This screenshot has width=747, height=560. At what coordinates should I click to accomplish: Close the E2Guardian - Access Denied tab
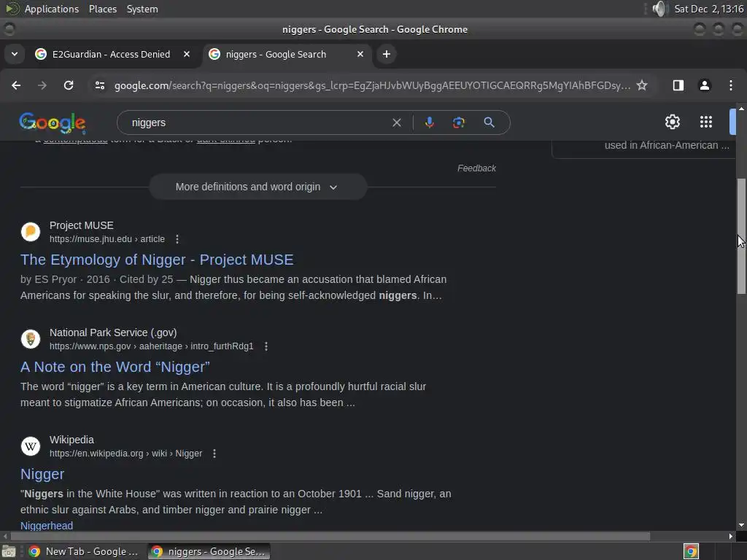point(187,54)
